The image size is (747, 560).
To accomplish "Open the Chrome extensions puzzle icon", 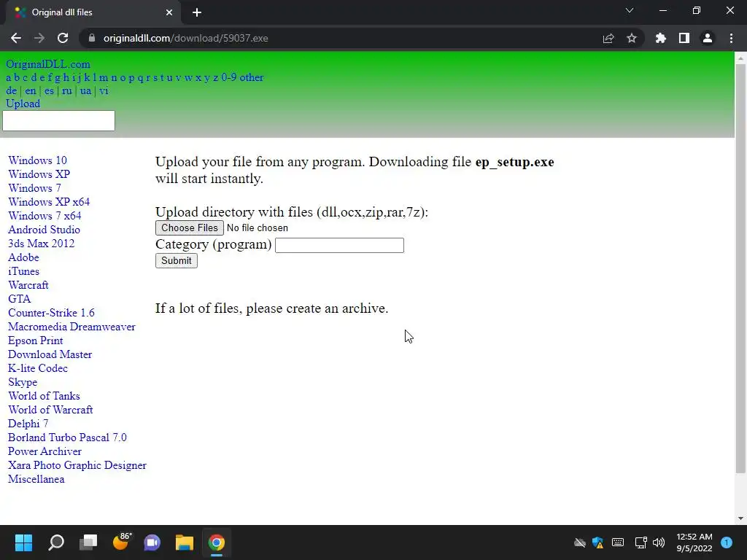I will [660, 38].
